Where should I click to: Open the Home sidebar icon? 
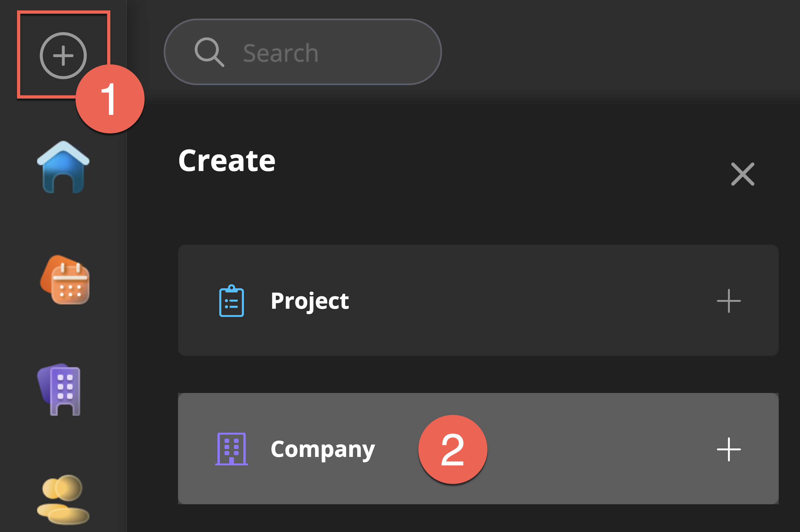click(63, 167)
